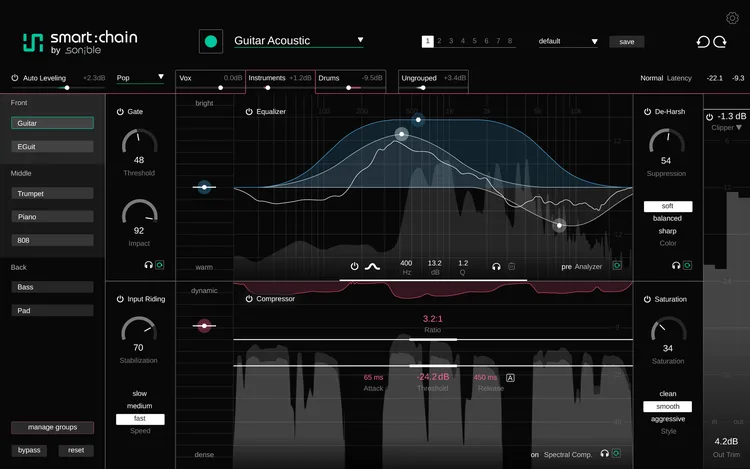750x469 pixels.
Task: Set Saturation style to clean
Action: pos(668,394)
